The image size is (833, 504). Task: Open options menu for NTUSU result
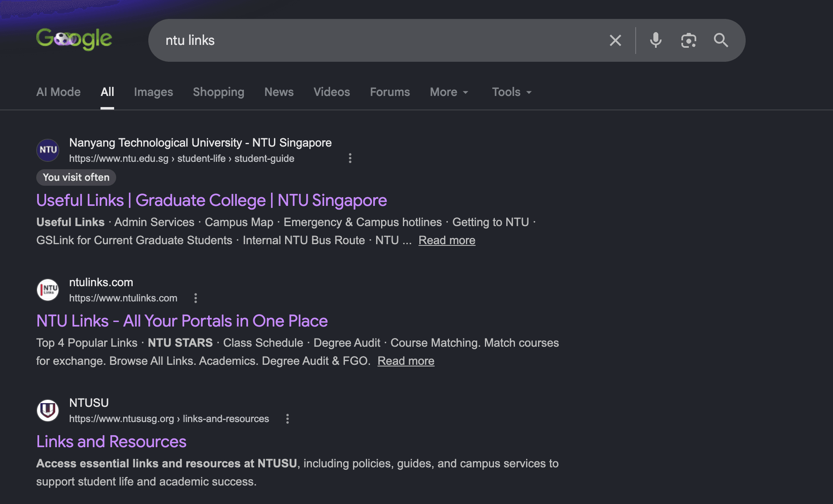[x=288, y=418]
